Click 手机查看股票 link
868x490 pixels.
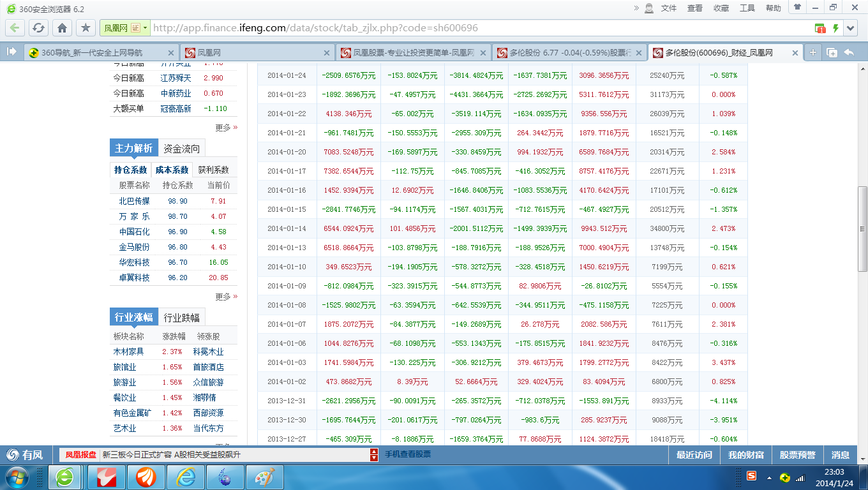407,454
